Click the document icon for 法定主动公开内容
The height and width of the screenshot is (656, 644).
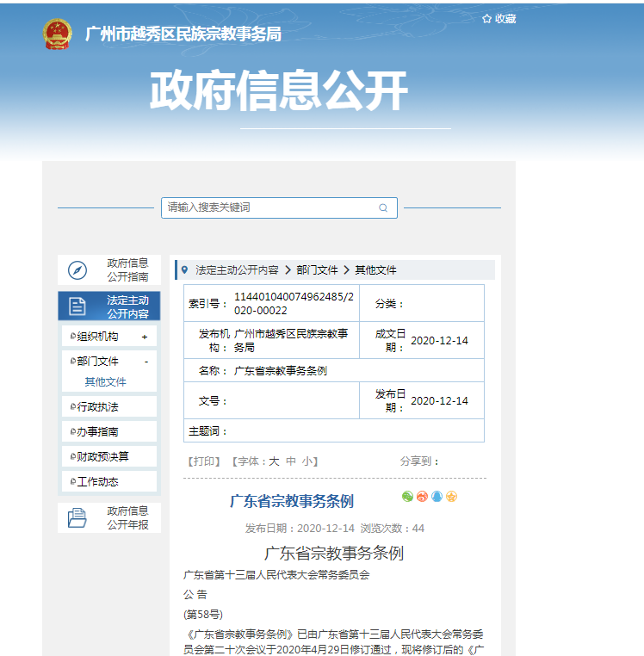77,306
